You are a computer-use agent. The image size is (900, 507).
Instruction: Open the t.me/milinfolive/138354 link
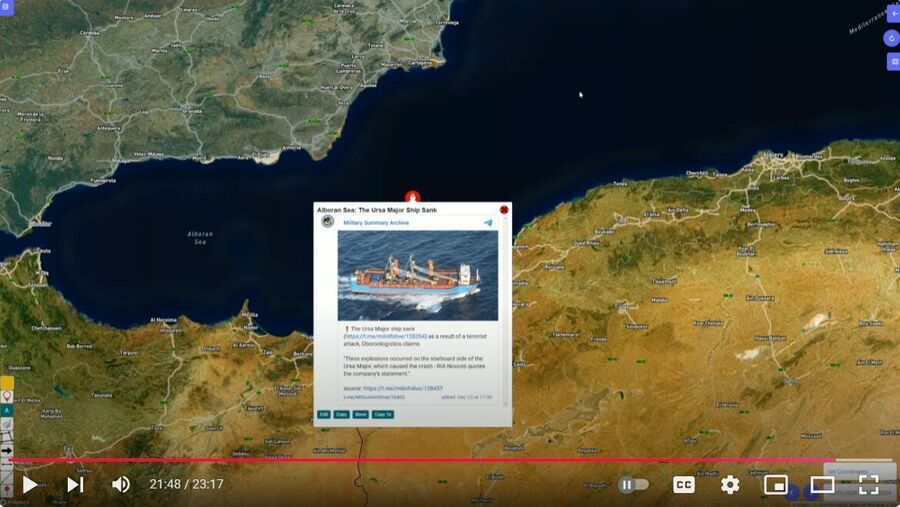pos(385,336)
